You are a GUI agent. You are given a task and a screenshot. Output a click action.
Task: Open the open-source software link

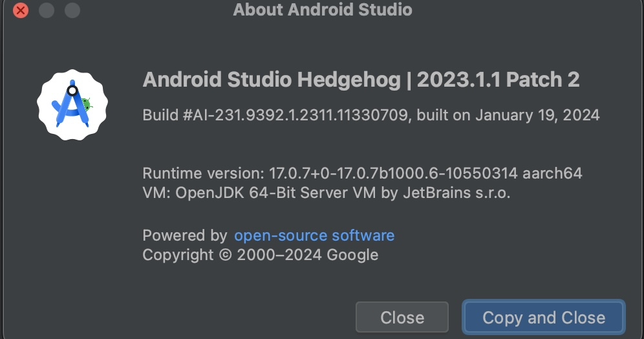tap(314, 235)
